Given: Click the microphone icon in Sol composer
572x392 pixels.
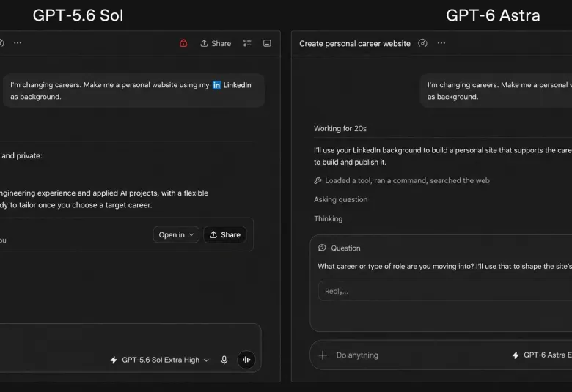Looking at the screenshot, I should [224, 360].
